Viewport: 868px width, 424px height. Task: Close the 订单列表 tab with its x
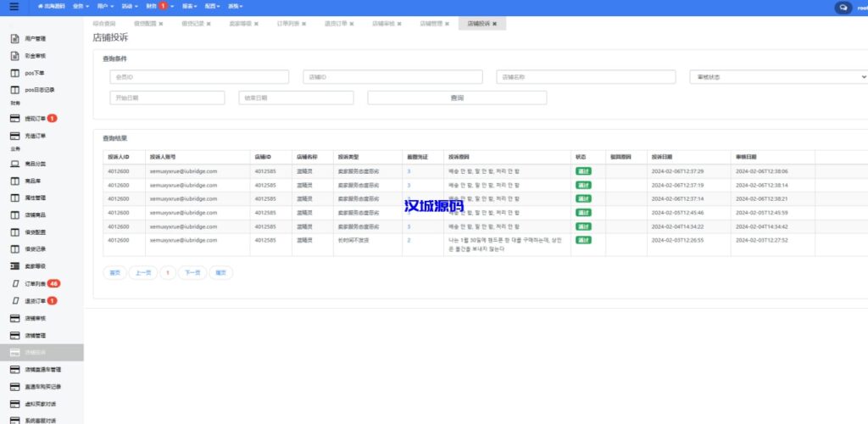coord(304,24)
